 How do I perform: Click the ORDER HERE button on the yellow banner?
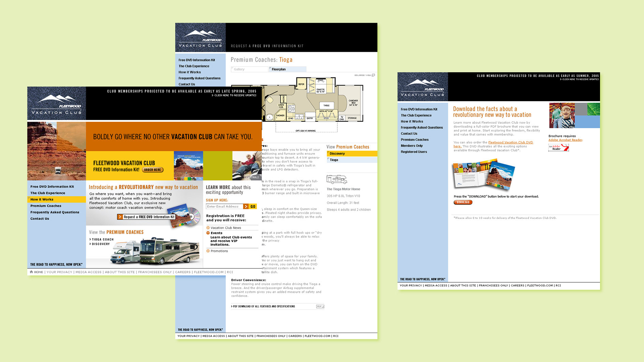152,170
